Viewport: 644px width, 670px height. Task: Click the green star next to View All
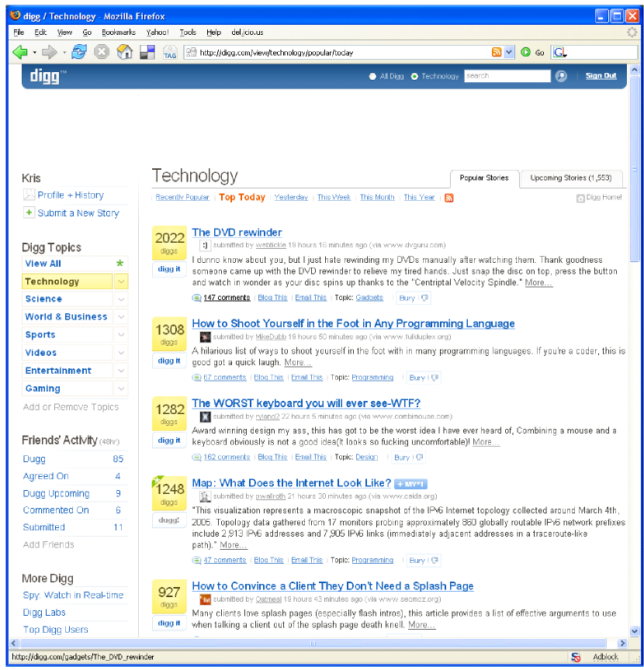[119, 263]
